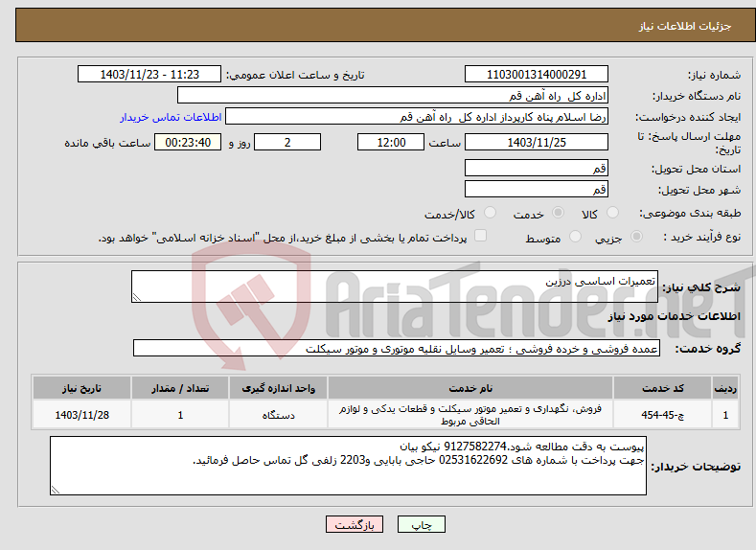Click the unit cell دستگاه
This screenshot has width=756, height=550.
click(278, 415)
